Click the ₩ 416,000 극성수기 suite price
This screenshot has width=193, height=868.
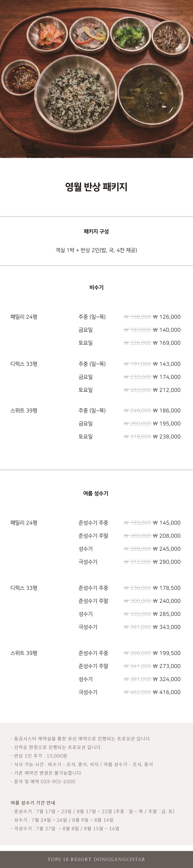pyautogui.click(x=167, y=692)
